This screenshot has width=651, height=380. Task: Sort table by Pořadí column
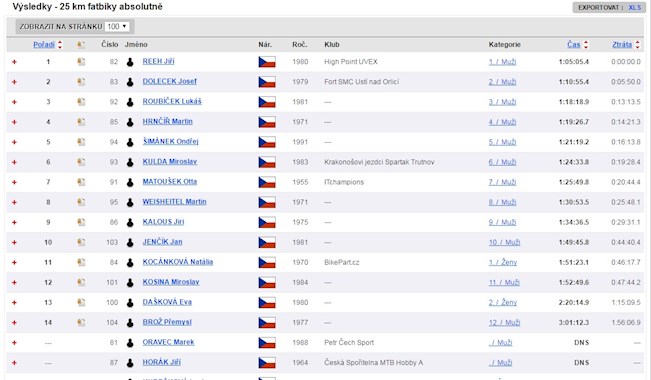(44, 44)
